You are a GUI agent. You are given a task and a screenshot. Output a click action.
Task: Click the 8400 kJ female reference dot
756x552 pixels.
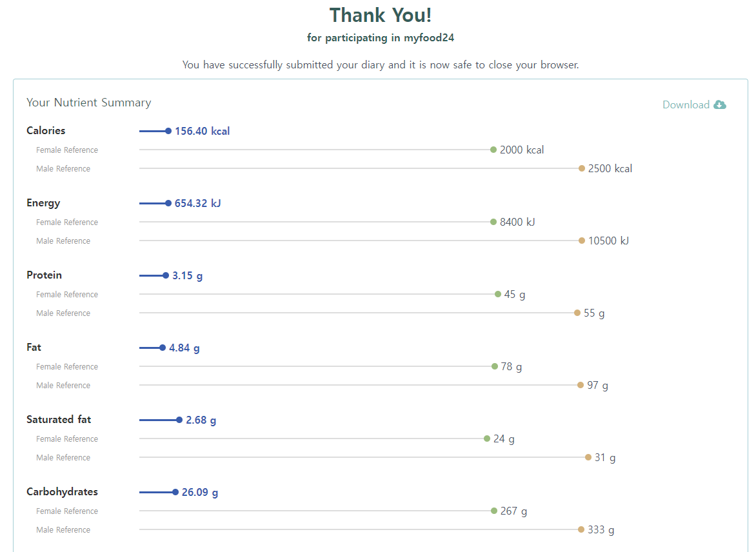(x=493, y=222)
